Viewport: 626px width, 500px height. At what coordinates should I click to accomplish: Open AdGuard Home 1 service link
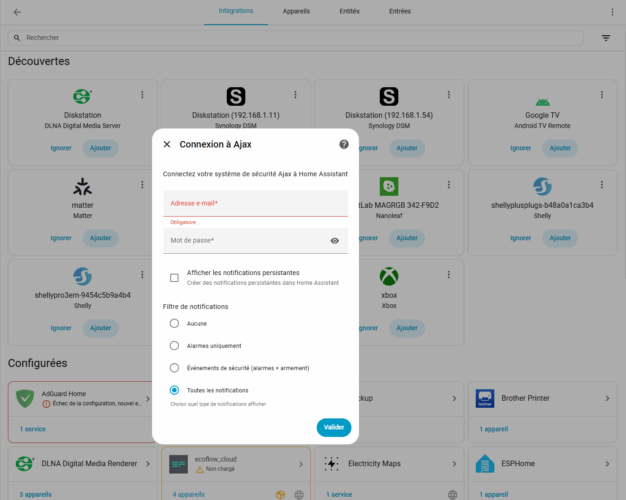[x=33, y=429]
